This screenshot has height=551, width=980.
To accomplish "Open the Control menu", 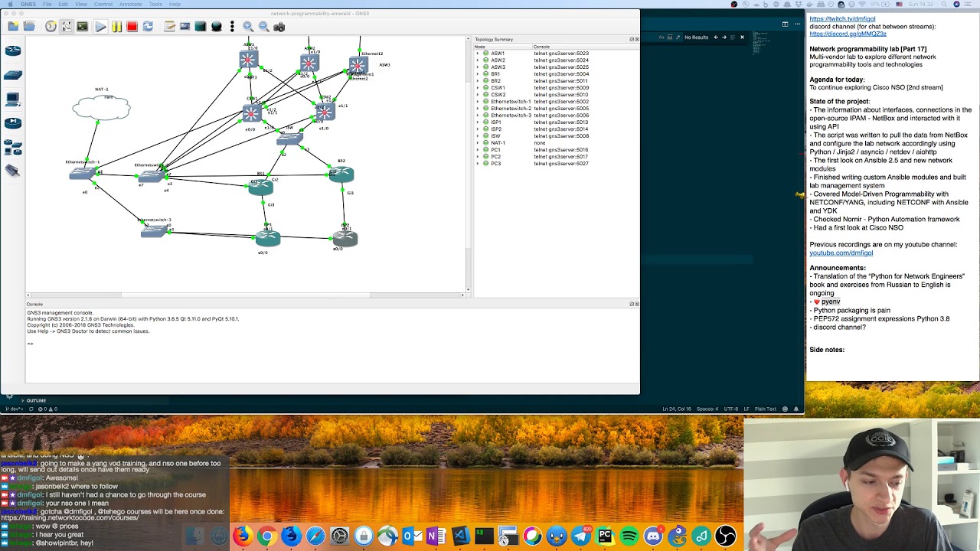I will coord(103,4).
